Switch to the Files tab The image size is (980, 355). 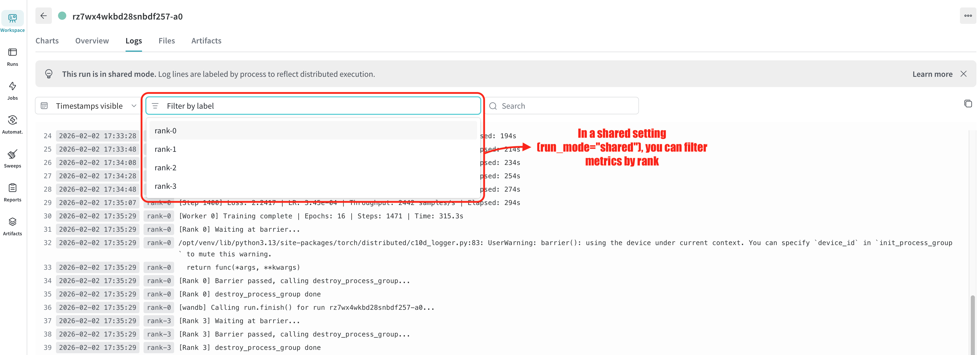(167, 41)
